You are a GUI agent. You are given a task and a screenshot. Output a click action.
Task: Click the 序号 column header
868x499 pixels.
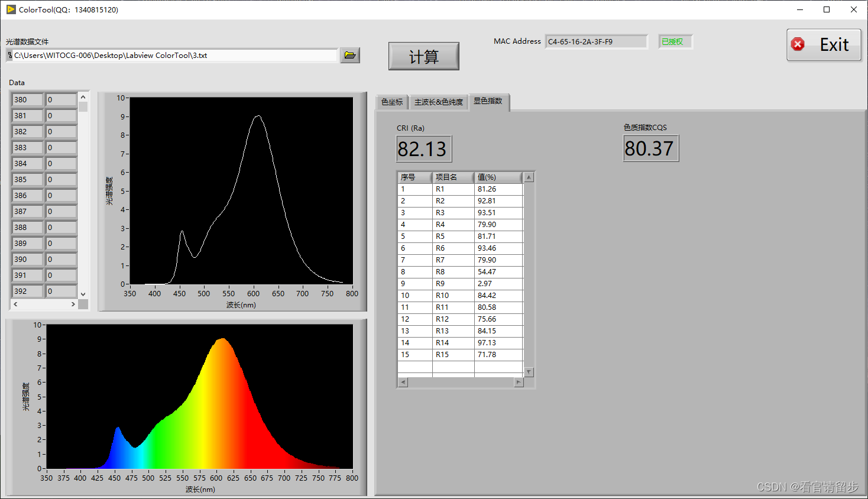pos(415,177)
